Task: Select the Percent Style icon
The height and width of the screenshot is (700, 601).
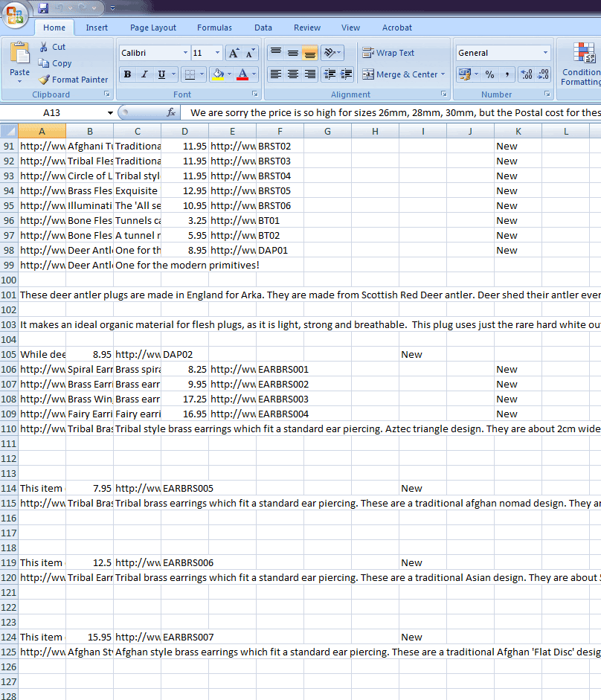Action: (x=489, y=74)
